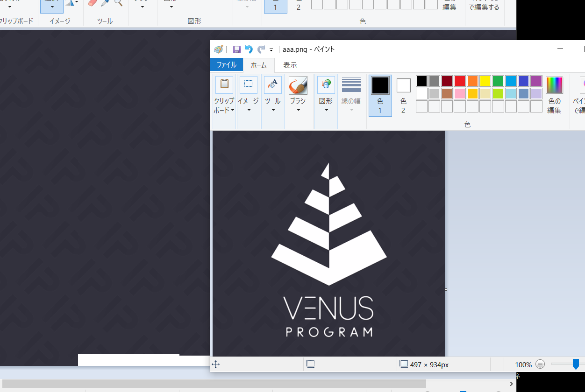Click scroll right arrow in background window
The width and height of the screenshot is (585, 392).
point(511,383)
